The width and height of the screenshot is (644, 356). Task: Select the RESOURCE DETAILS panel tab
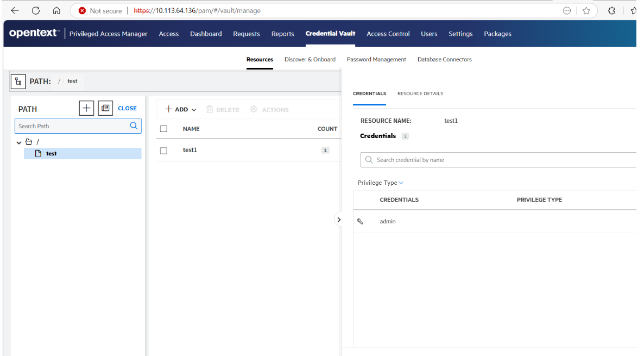click(x=420, y=93)
